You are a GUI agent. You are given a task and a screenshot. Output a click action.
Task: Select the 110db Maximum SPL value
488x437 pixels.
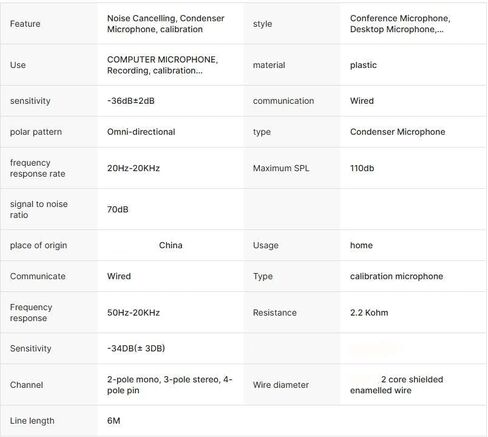click(362, 168)
